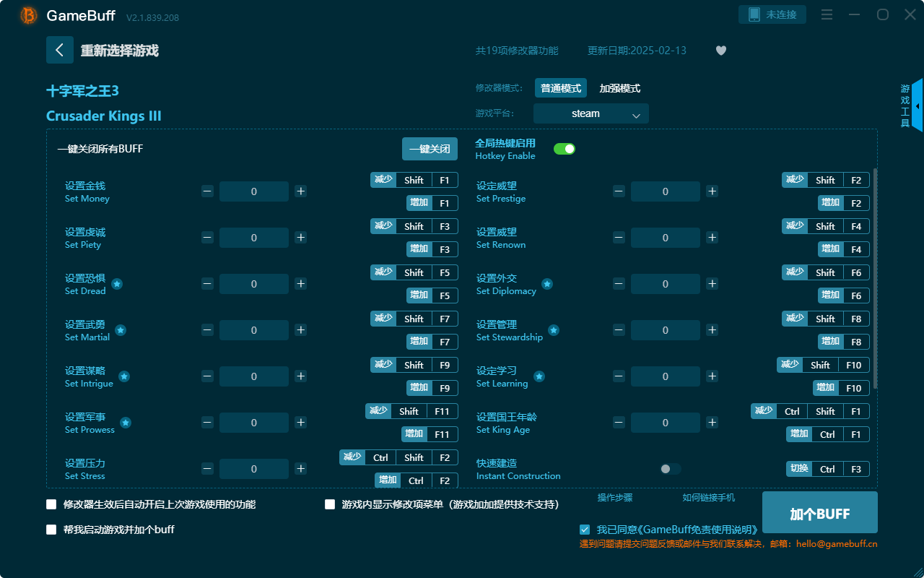Click the GameBuff flame logo
Image resolution: width=924 pixels, height=578 pixels.
(x=27, y=15)
